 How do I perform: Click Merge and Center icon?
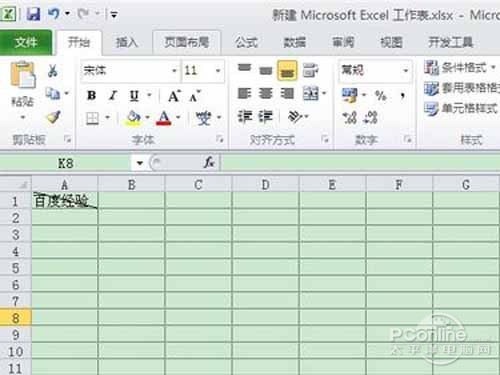click(311, 94)
